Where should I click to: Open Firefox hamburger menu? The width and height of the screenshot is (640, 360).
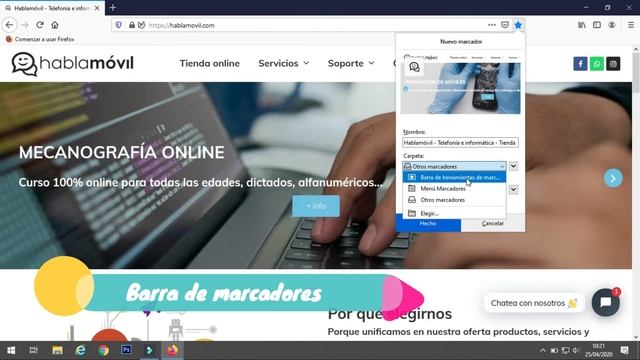[x=631, y=25]
